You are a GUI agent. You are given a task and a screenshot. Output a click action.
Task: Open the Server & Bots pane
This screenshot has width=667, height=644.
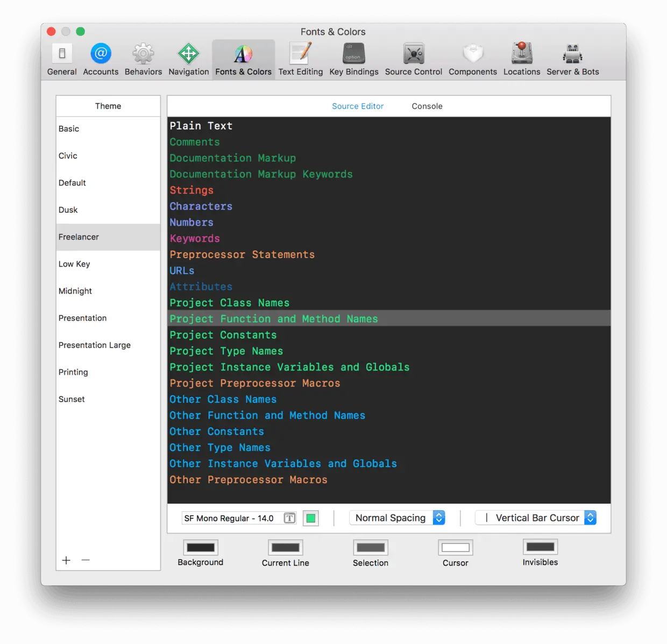[572, 58]
